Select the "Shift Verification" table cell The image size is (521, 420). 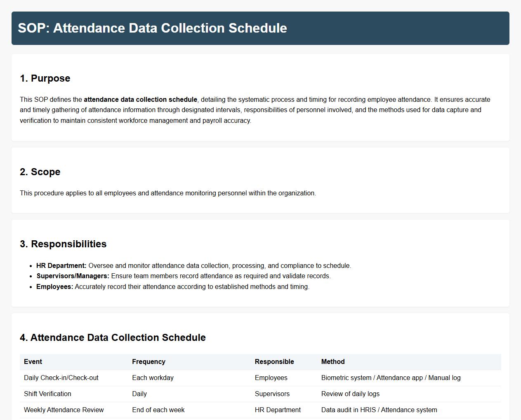pyautogui.click(x=47, y=394)
